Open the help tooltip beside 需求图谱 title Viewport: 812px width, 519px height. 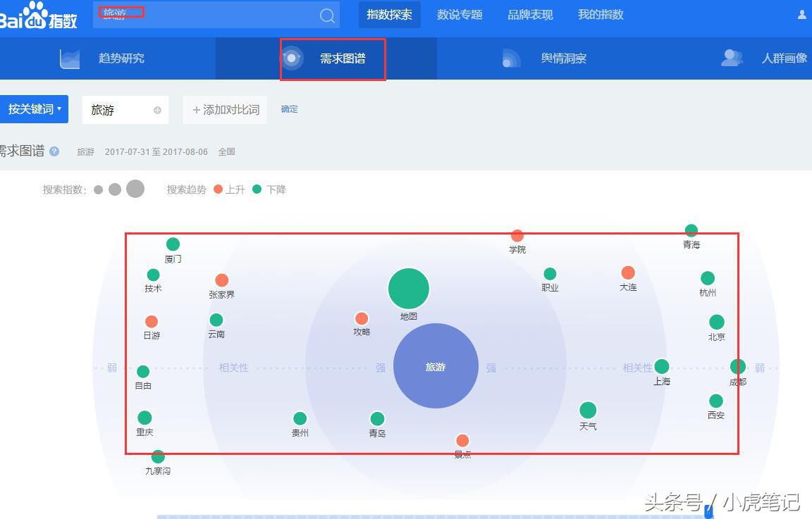click(54, 151)
